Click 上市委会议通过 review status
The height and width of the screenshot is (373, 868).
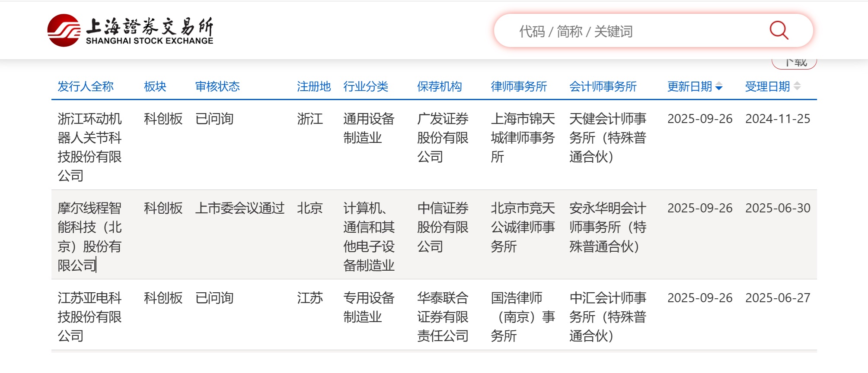pos(239,209)
